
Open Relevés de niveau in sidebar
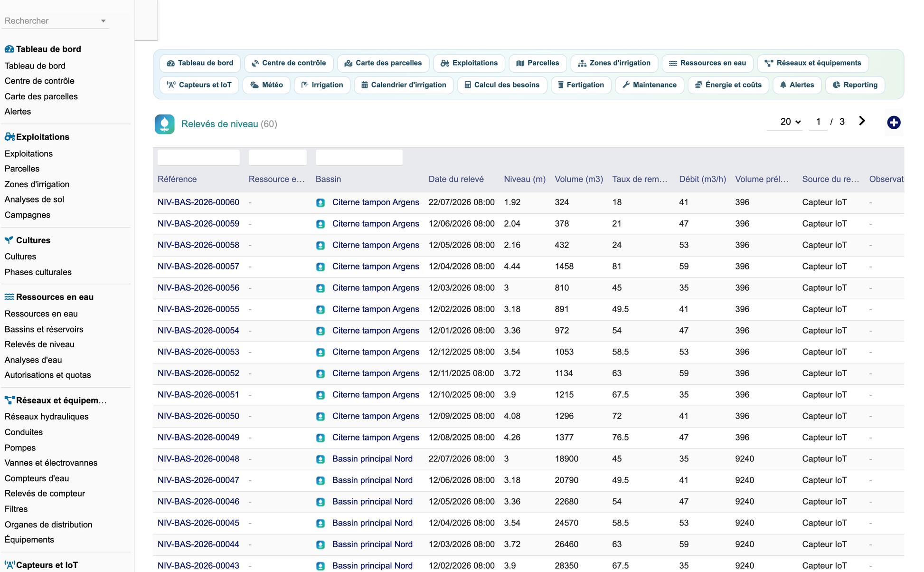coord(39,344)
